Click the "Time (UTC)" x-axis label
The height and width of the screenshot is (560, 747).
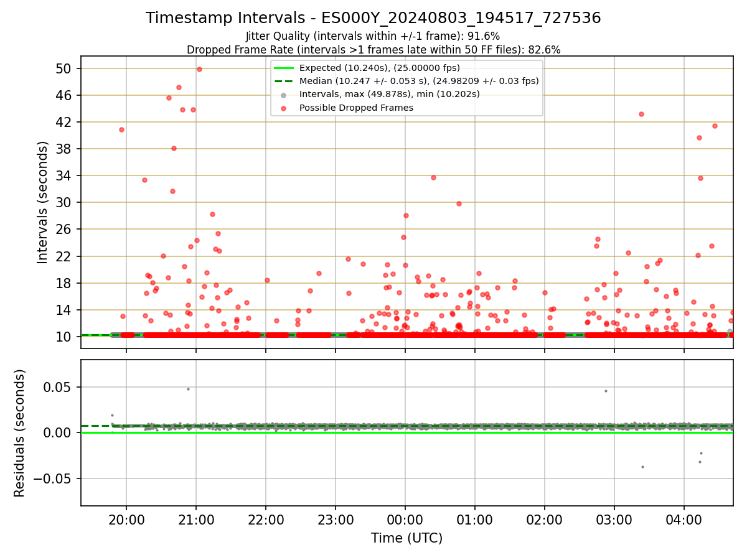click(406, 538)
